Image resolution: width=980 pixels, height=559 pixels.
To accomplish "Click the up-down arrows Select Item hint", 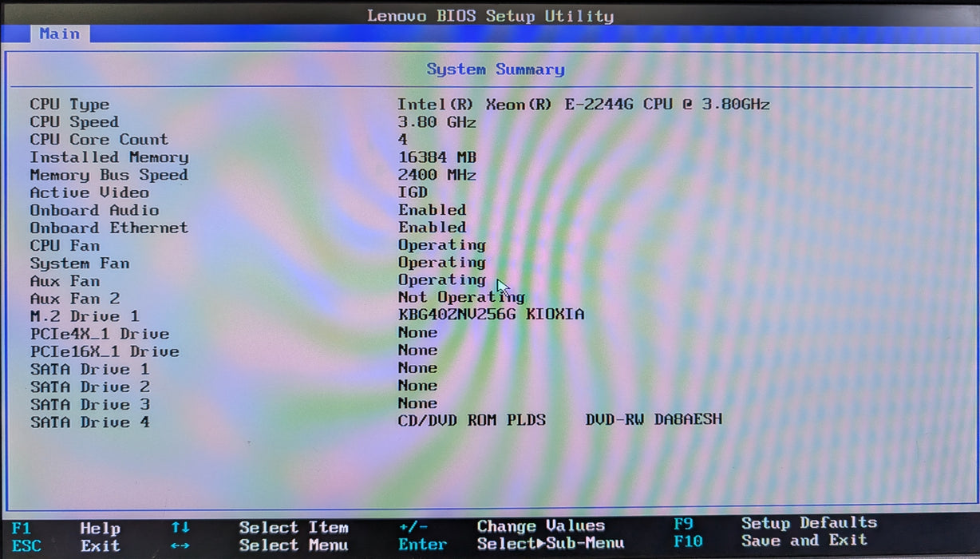I will pyautogui.click(x=259, y=528).
